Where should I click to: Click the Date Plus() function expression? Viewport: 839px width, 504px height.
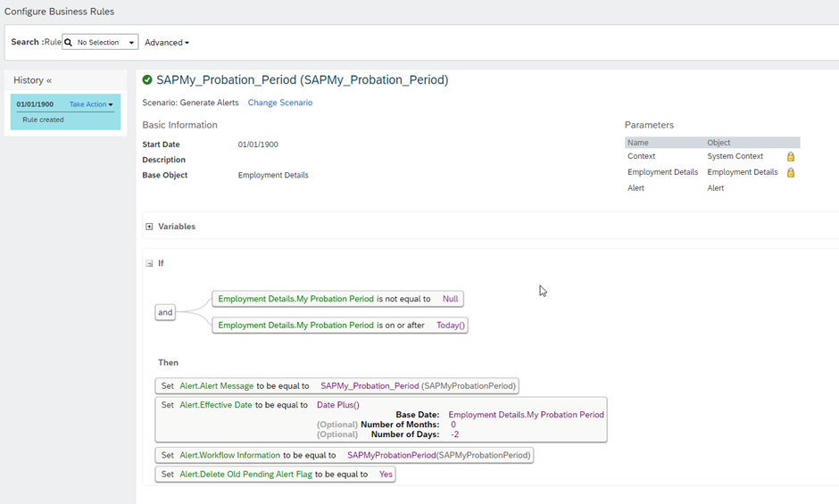[338, 405]
